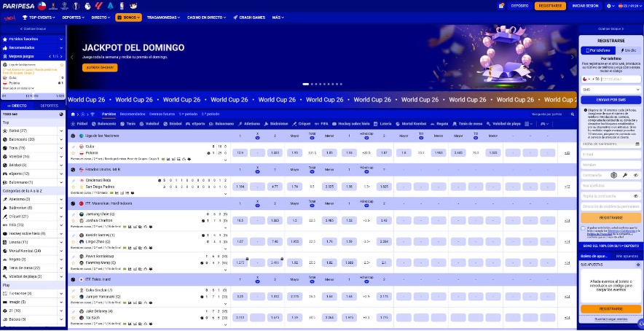The image size is (644, 331).
Task: Select first banner carousel indicator dot
Action: [305, 85]
